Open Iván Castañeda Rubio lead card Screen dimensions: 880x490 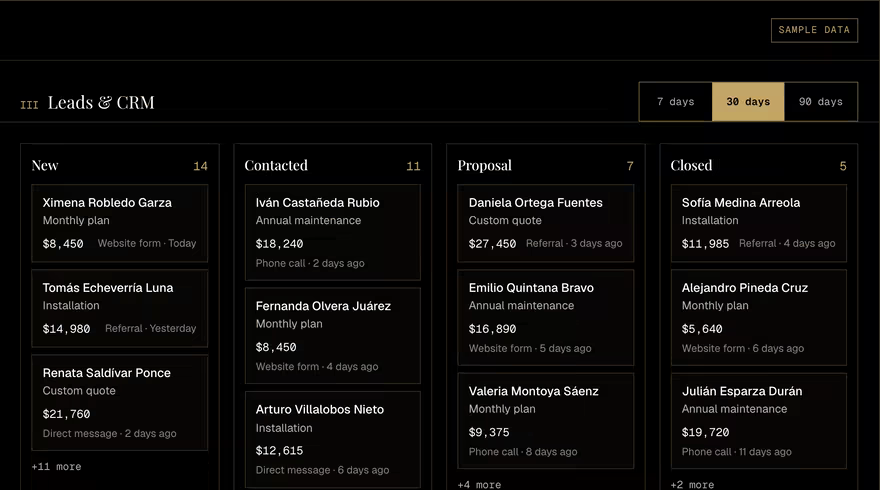point(333,232)
